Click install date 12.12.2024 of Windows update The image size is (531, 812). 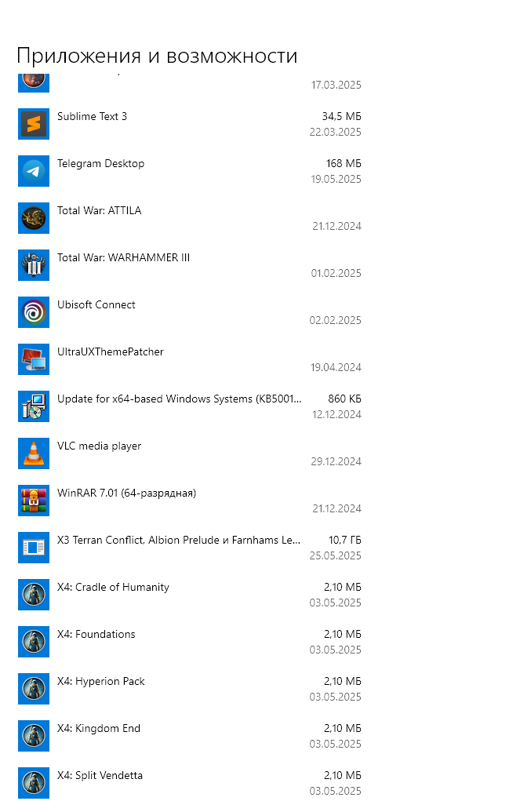(337, 415)
